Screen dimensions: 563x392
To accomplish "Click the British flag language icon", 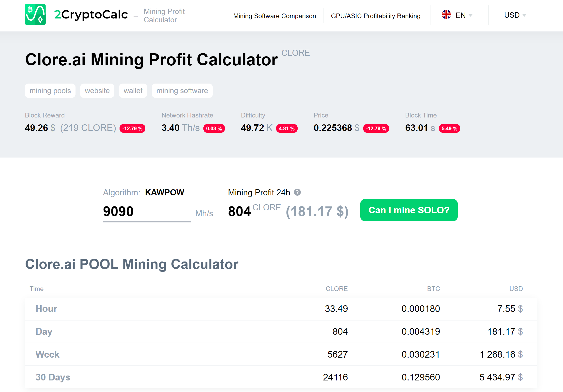I will coord(447,16).
